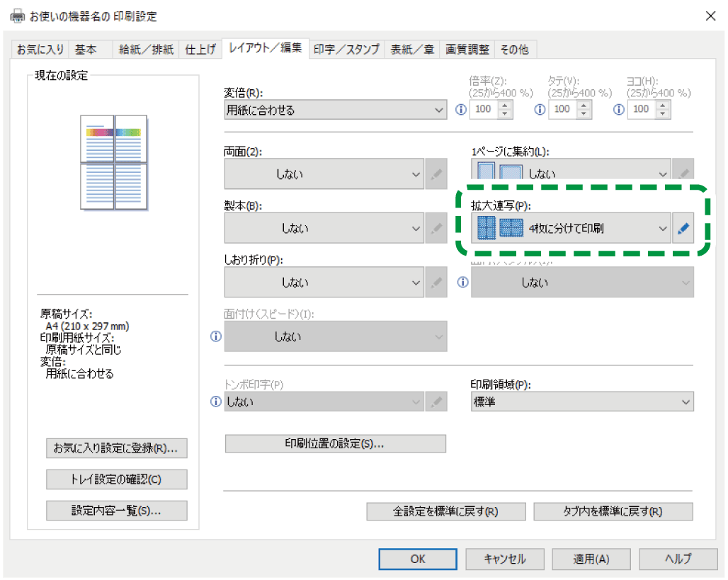
Task: Click the page layout preview thumbnail
Action: 113,162
